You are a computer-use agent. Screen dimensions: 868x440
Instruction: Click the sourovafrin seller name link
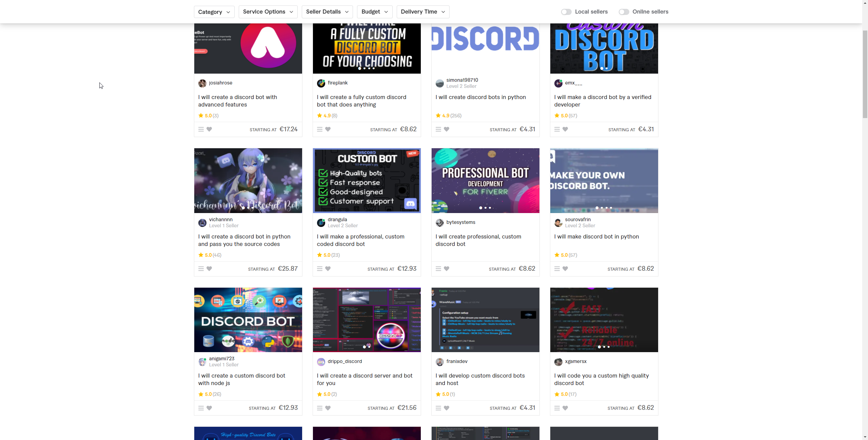(578, 219)
